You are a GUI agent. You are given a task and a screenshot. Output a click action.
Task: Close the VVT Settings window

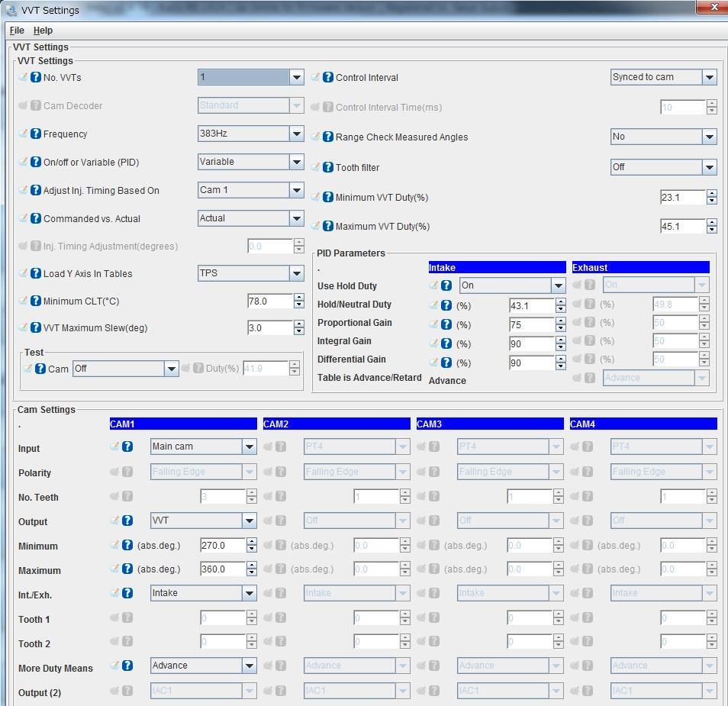point(714,7)
